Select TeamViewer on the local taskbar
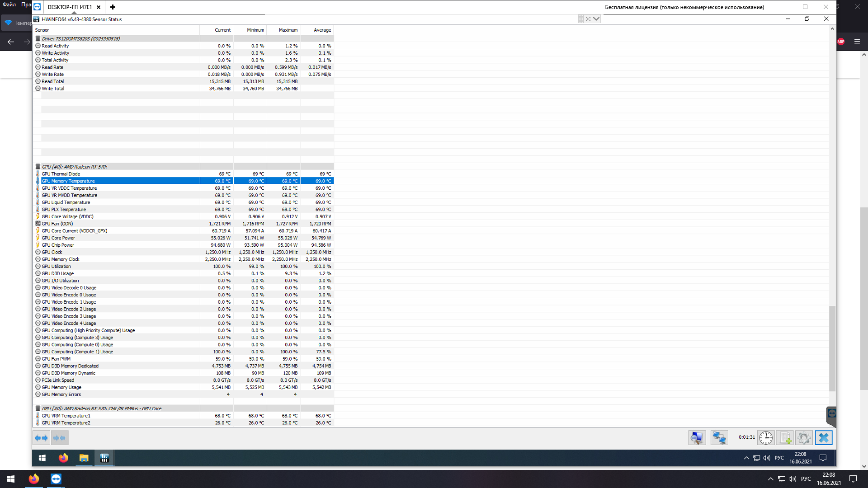Image resolution: width=868 pixels, height=488 pixels. [56, 479]
